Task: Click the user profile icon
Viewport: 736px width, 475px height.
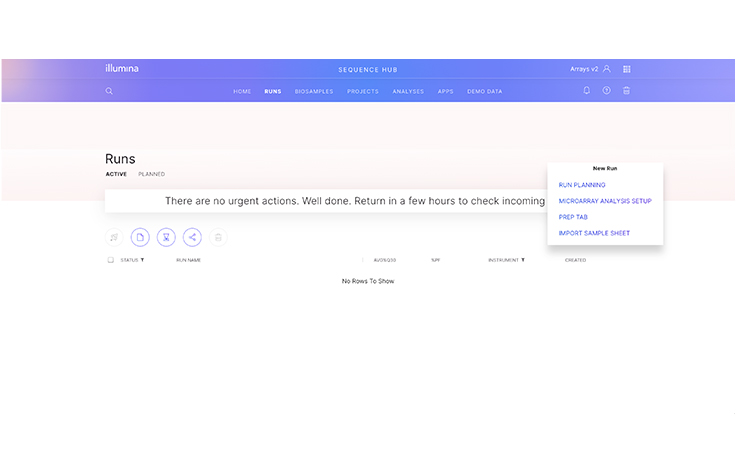Action: [x=607, y=69]
